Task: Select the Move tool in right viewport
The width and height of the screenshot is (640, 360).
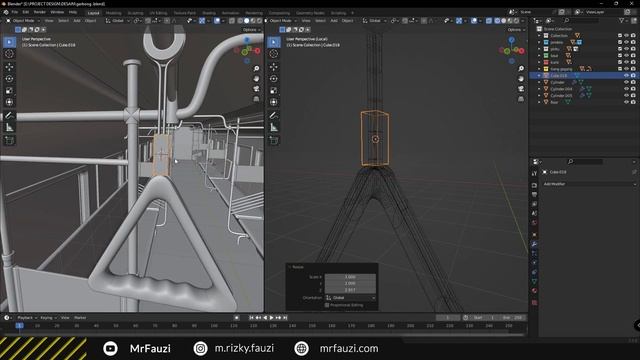Action: coord(273,67)
